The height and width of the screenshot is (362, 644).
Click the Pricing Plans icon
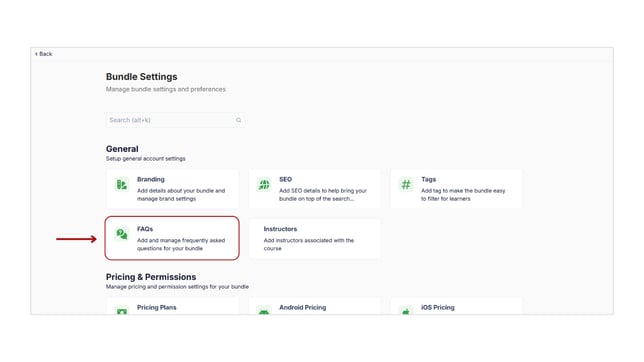[122, 311]
